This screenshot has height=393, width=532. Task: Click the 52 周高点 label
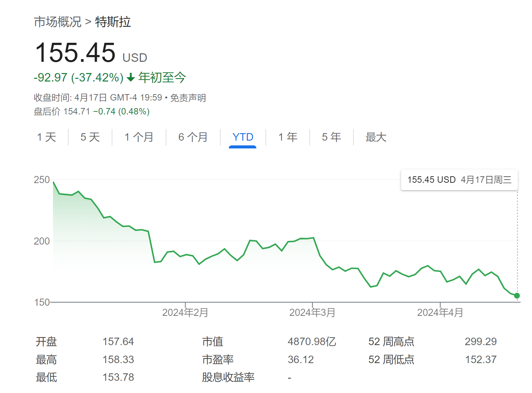391,341
